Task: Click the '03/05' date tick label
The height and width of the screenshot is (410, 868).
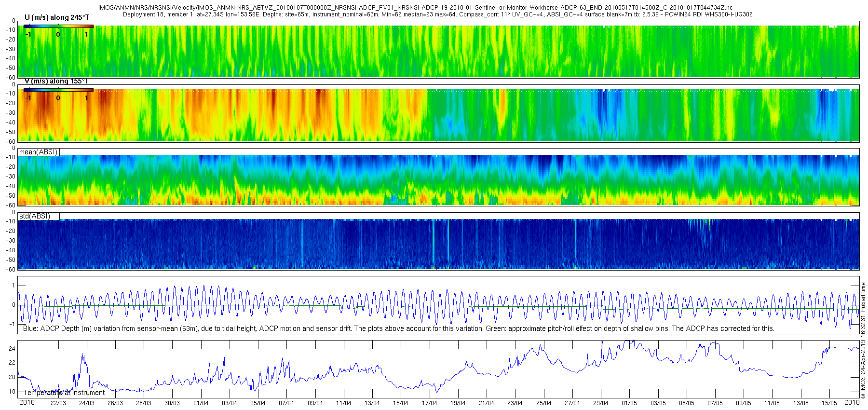Action: click(658, 403)
